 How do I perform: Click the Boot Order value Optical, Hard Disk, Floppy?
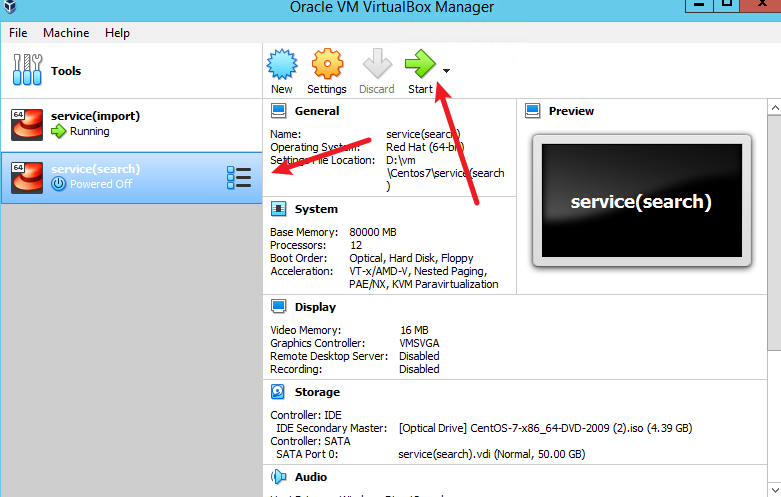click(x=411, y=258)
